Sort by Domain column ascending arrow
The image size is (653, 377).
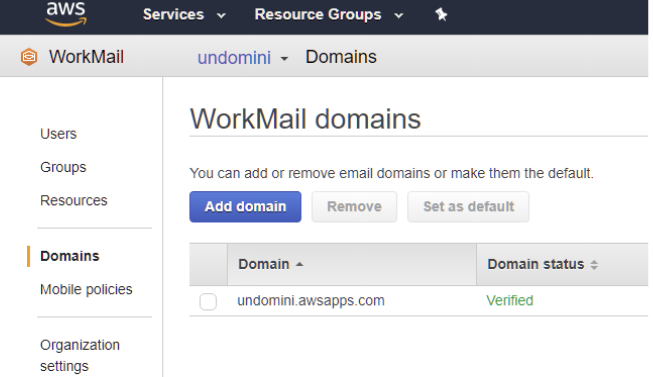coord(299,264)
